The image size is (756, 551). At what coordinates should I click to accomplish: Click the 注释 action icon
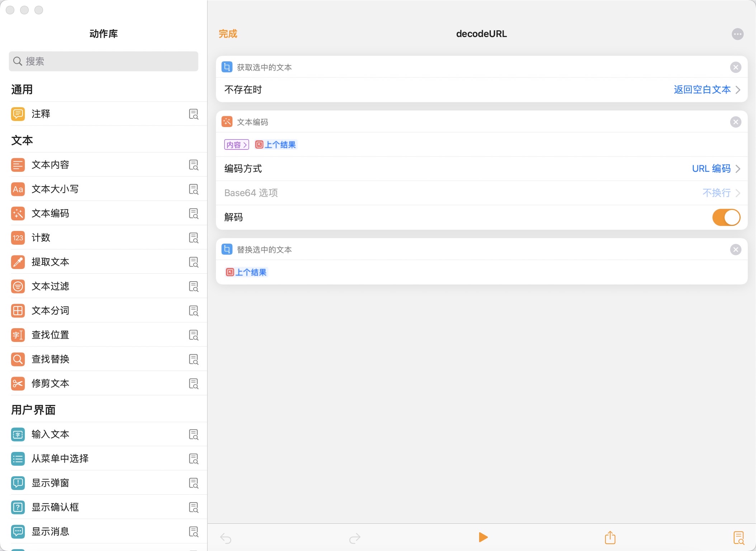18,114
